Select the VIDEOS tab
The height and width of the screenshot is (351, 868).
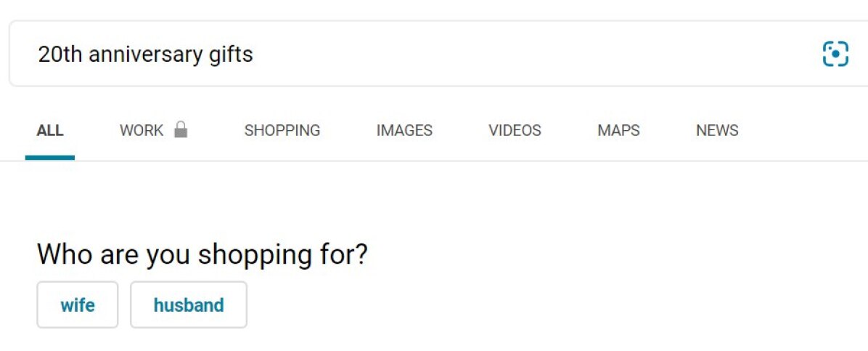point(515,131)
